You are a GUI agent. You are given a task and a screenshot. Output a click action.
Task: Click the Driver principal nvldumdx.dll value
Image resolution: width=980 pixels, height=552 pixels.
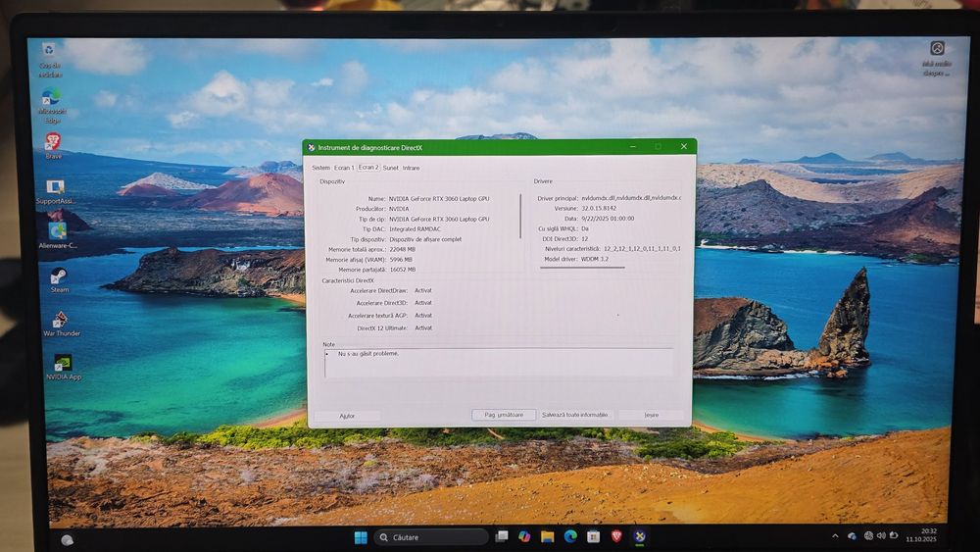click(x=631, y=198)
